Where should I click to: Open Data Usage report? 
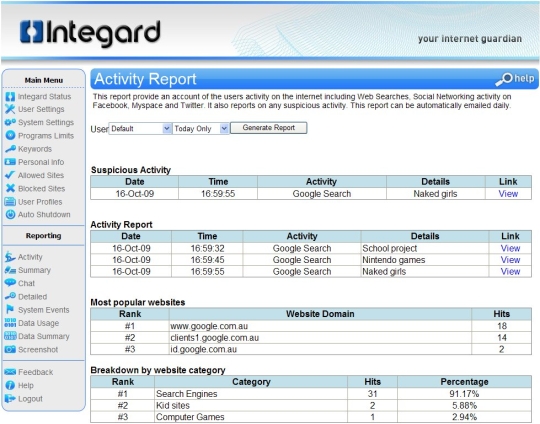[x=39, y=323]
